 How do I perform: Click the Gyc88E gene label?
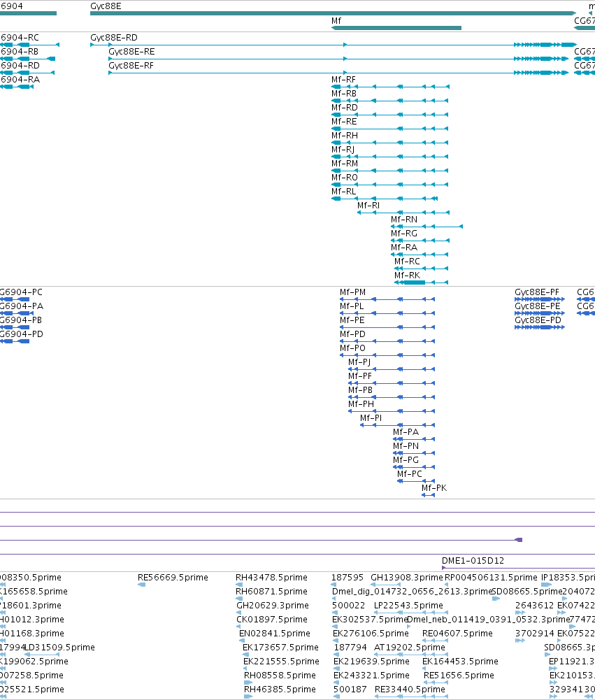pos(106,6)
